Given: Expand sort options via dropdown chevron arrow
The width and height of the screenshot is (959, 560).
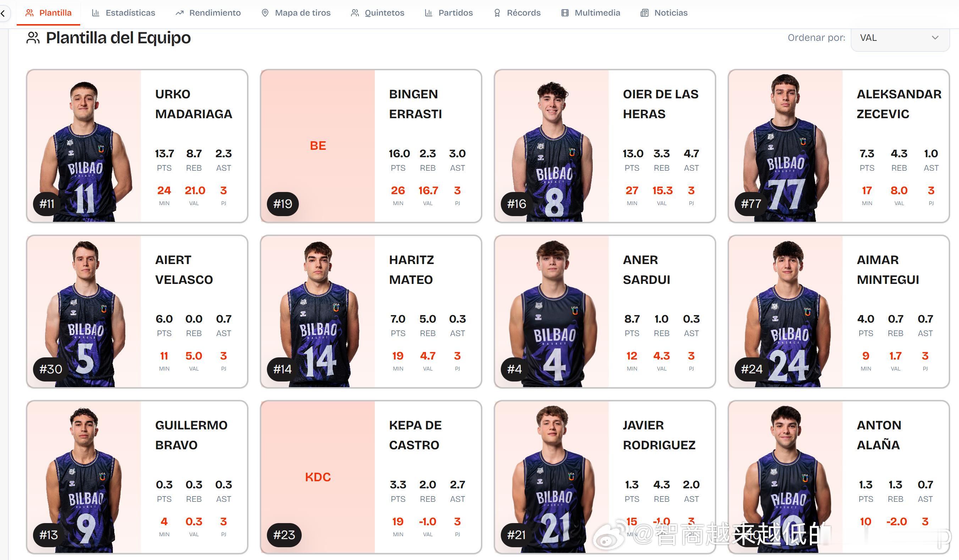Looking at the screenshot, I should (x=935, y=38).
